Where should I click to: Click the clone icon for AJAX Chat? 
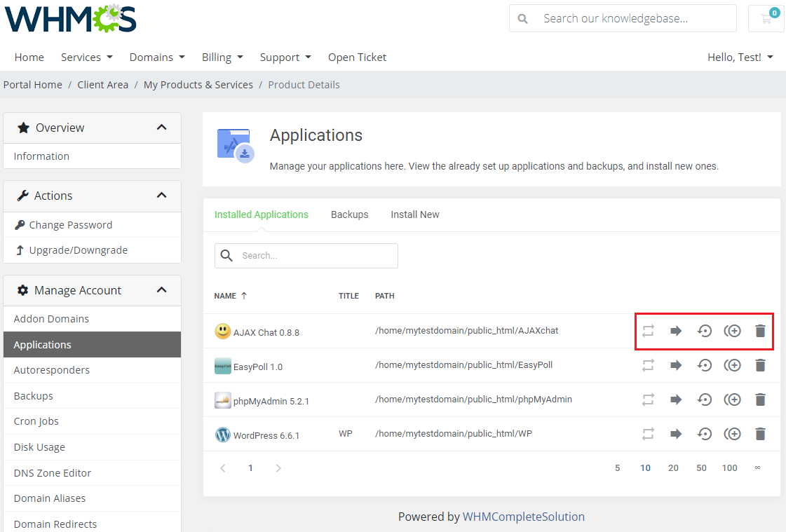coord(733,331)
